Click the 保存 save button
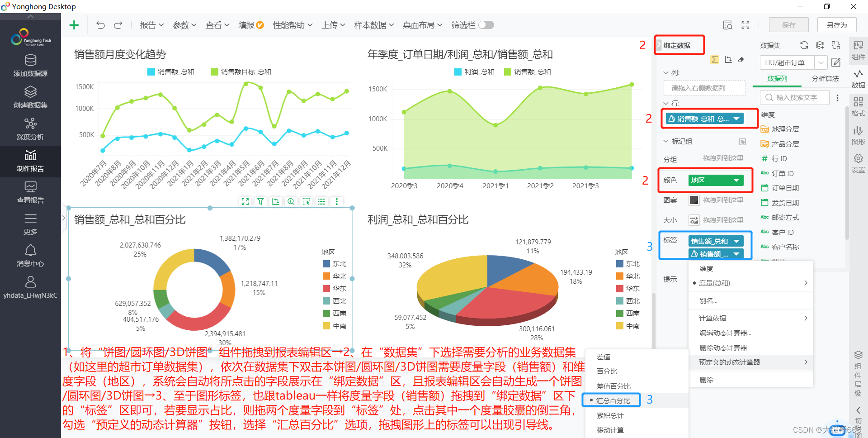Image resolution: width=868 pixels, height=438 pixels. point(789,25)
